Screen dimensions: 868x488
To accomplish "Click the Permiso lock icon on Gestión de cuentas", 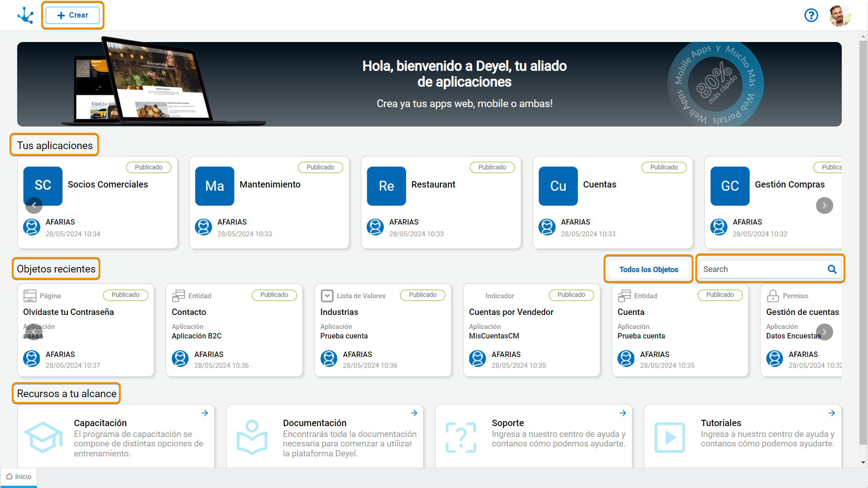I will click(773, 296).
